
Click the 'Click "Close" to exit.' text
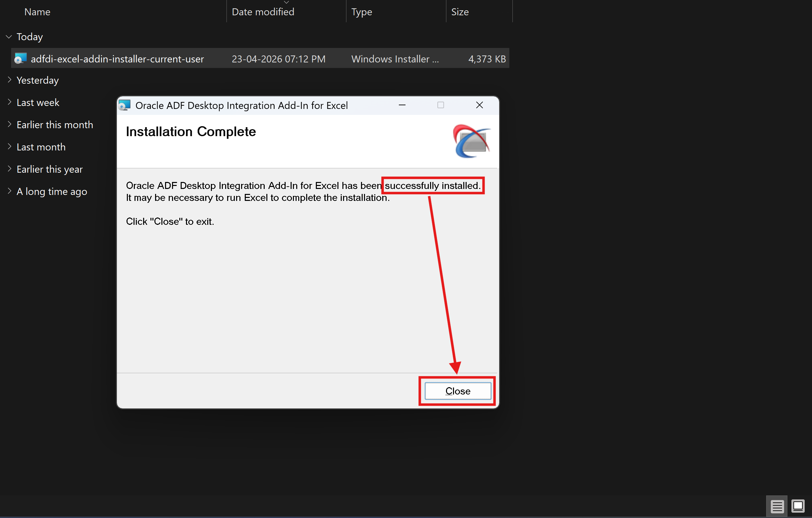click(170, 221)
